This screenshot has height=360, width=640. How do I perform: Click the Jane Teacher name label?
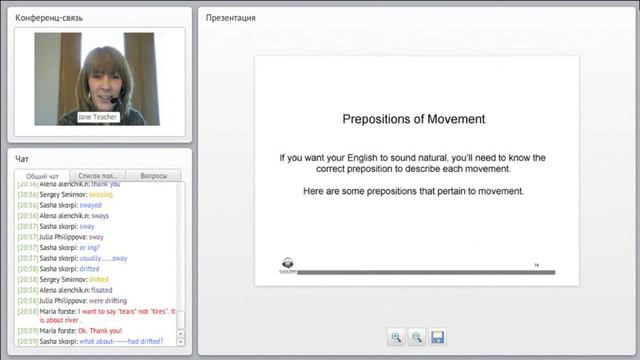[98, 117]
